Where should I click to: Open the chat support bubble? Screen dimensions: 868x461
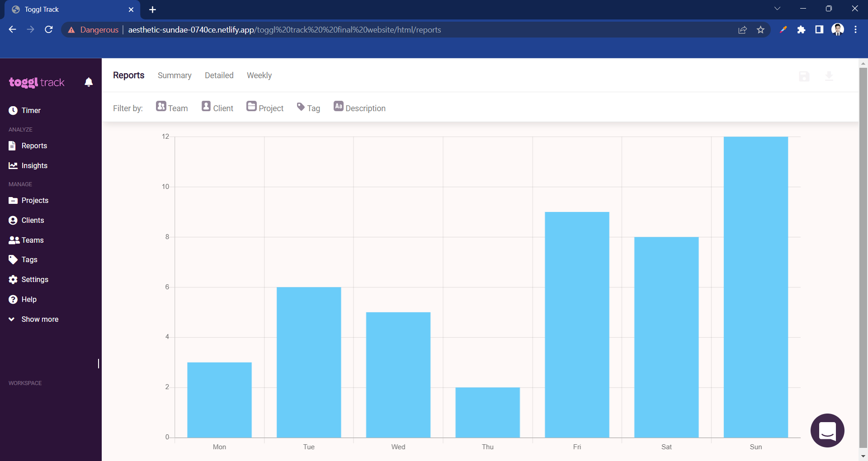point(827,430)
